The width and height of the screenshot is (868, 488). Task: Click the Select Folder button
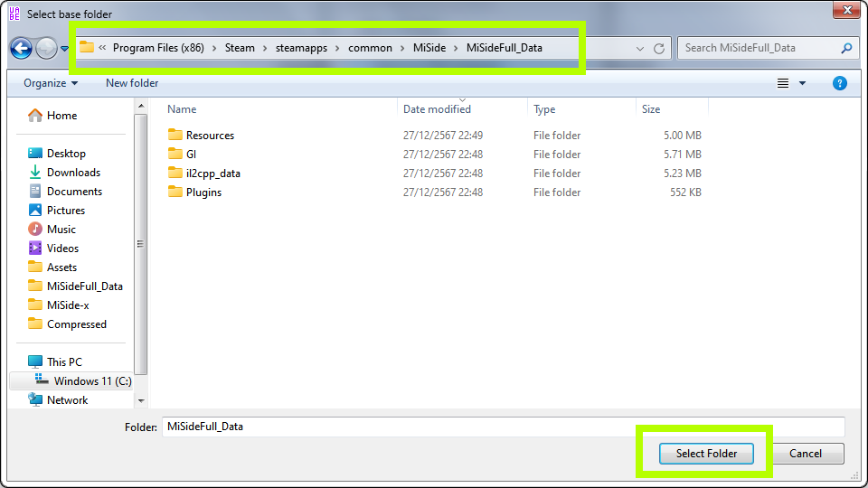pyautogui.click(x=706, y=453)
